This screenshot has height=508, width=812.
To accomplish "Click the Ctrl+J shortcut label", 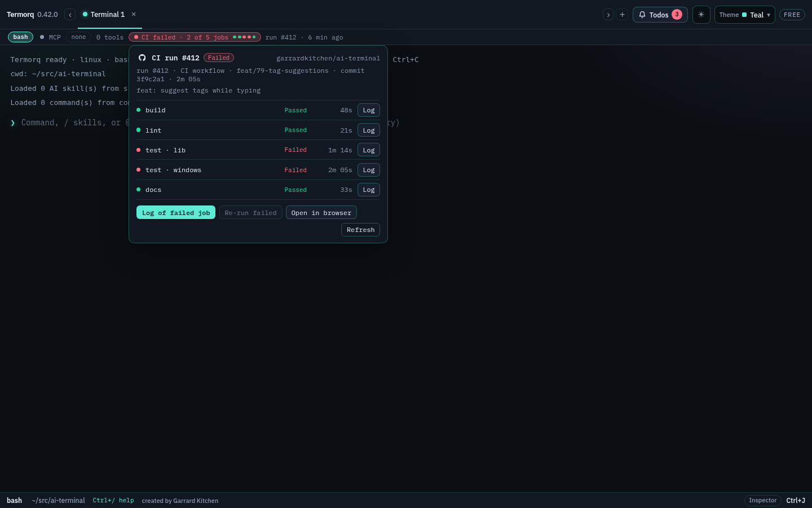I will 796,501.
